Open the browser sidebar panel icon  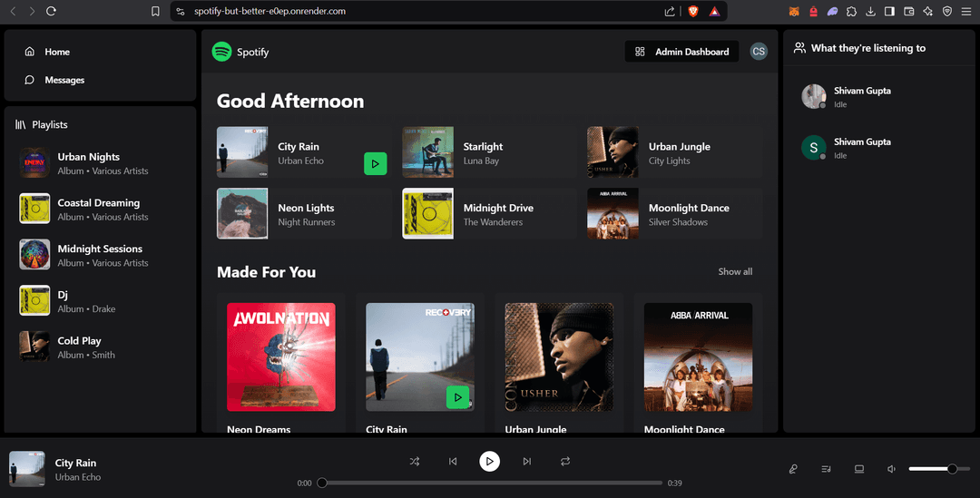889,11
